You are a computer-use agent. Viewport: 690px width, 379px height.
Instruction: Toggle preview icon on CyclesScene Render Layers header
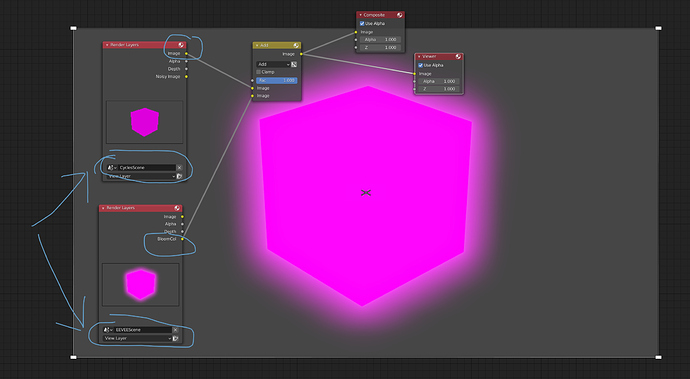(x=181, y=45)
